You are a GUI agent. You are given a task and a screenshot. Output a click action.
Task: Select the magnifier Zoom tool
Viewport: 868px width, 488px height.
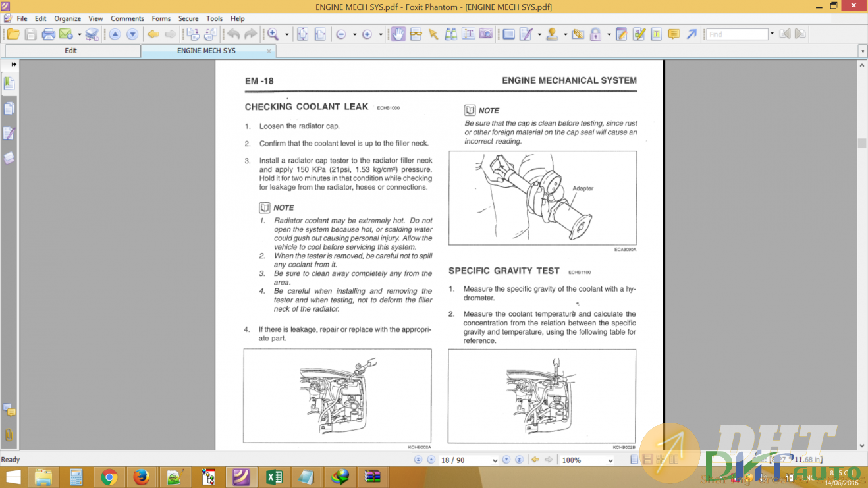273,34
